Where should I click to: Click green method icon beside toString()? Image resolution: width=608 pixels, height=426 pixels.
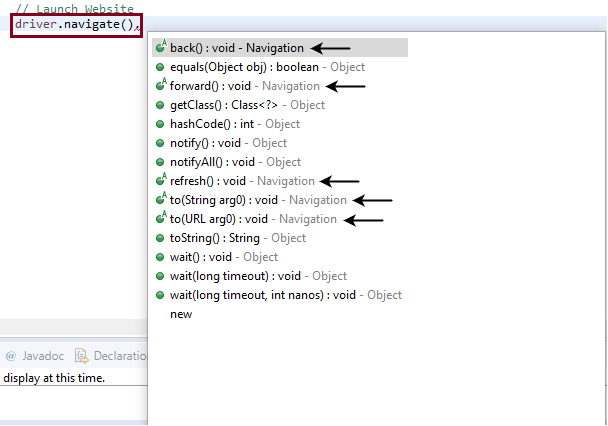pyautogui.click(x=160, y=238)
